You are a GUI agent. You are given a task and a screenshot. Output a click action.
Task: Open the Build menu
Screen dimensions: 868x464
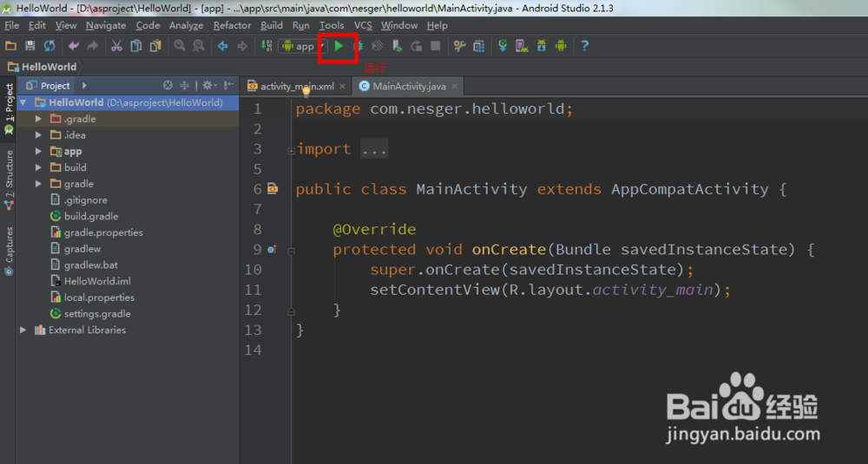pos(271,25)
